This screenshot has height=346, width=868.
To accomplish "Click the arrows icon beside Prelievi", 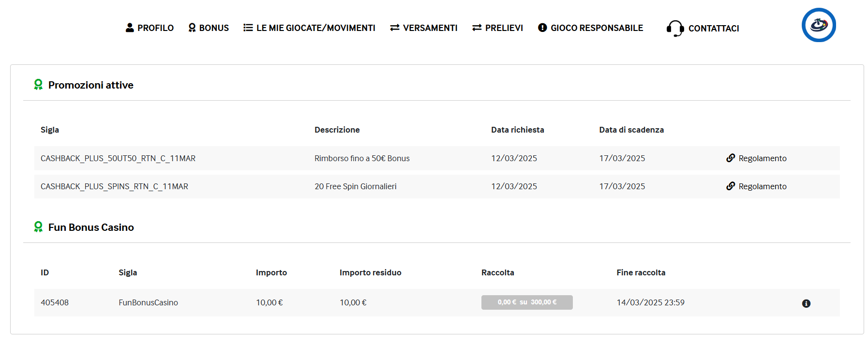I will click(x=477, y=28).
